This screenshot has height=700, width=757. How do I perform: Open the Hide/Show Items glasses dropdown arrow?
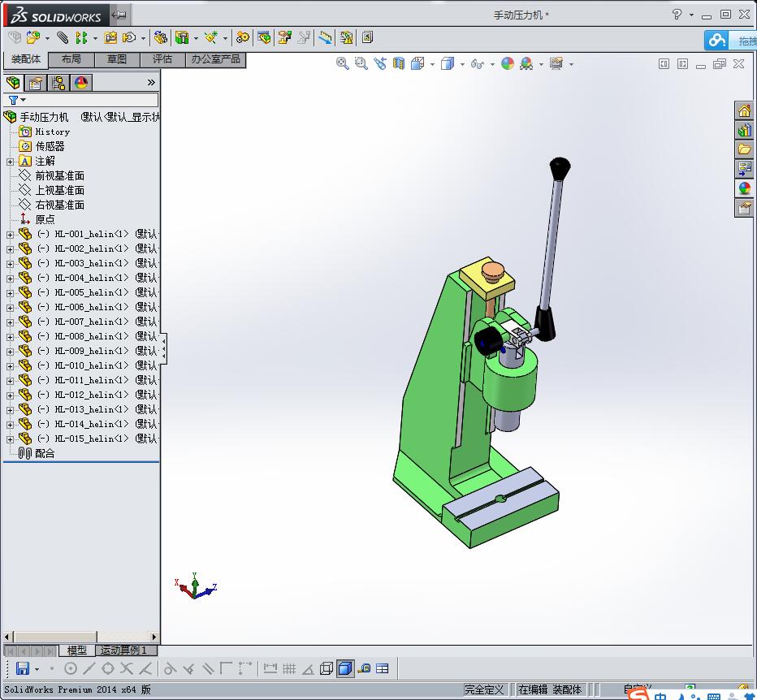pyautogui.click(x=492, y=64)
